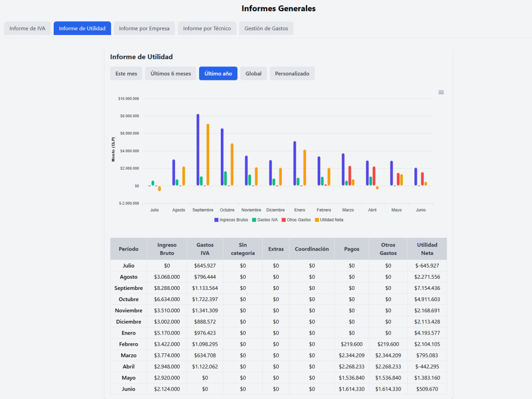The height and width of the screenshot is (399, 532).
Task: Click the Informe de Utilidad section heading
Action: (142, 57)
